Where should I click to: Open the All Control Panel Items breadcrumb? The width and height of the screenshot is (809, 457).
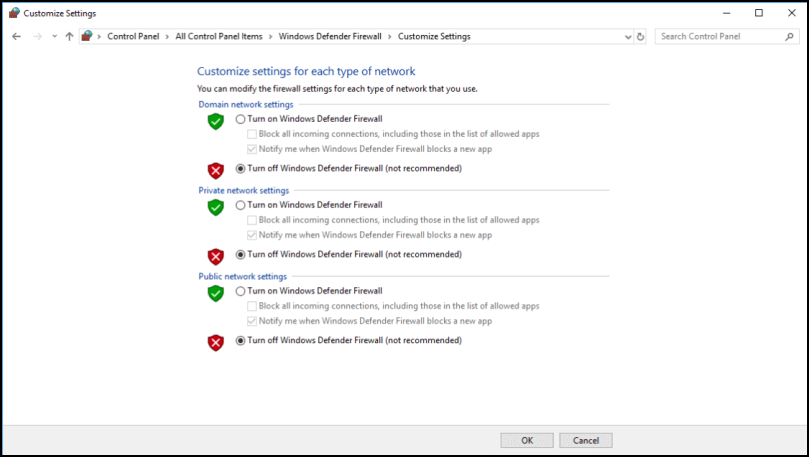click(219, 37)
